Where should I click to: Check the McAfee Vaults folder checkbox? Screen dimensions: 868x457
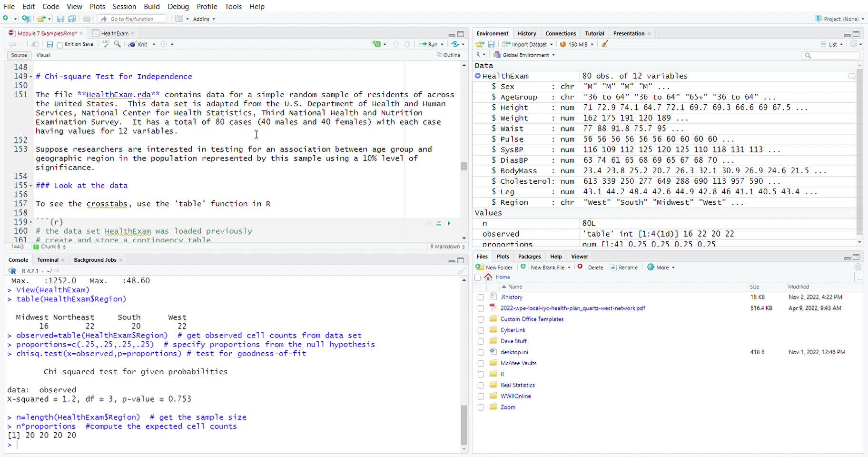[x=481, y=363]
